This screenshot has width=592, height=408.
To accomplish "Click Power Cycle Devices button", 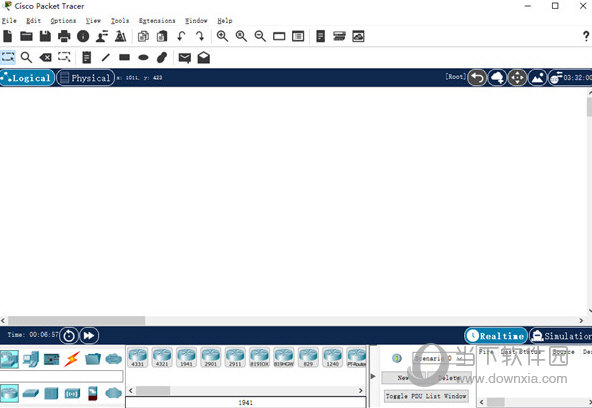I will click(x=69, y=336).
